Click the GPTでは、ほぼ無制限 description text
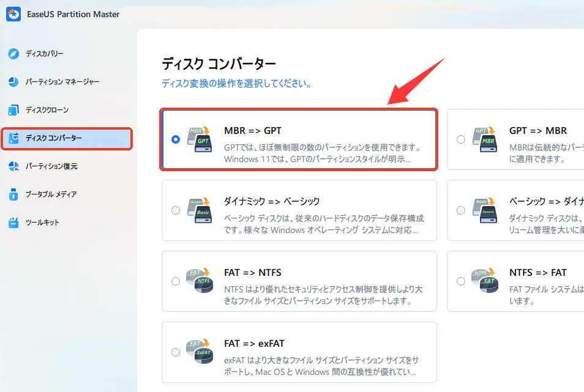584x392 pixels. pyautogui.click(x=323, y=153)
